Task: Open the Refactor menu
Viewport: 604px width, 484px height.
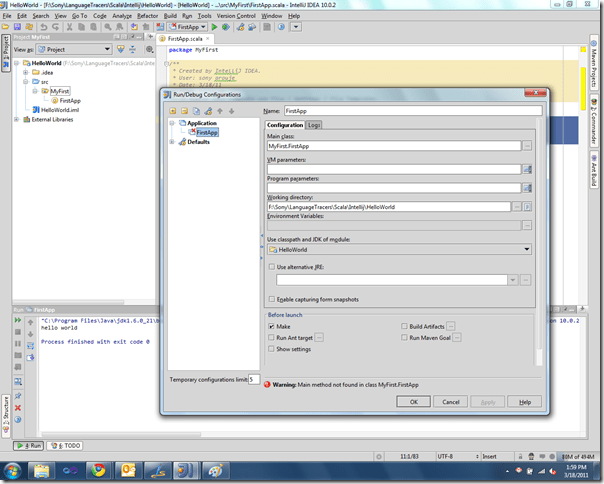Action: pyautogui.click(x=147, y=16)
